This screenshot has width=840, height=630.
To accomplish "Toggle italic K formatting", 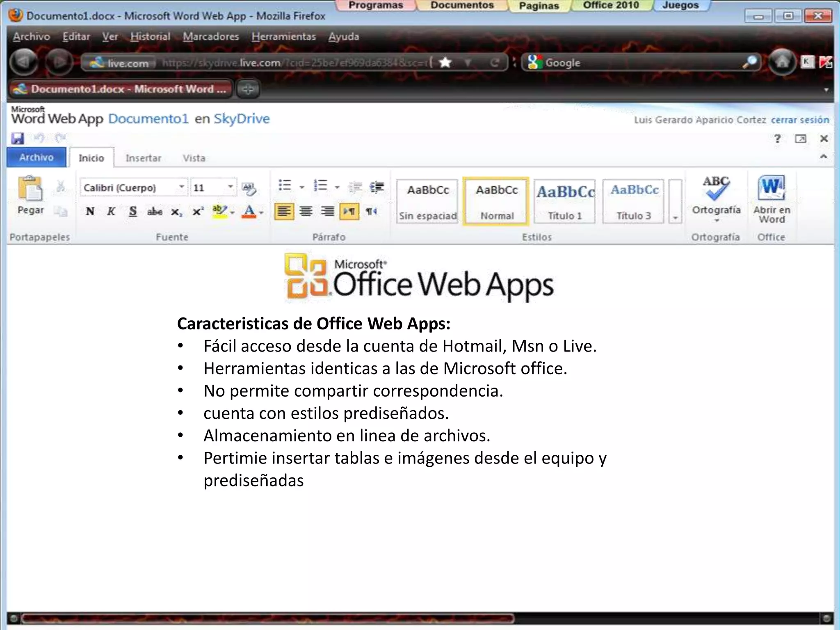I will 111,211.
